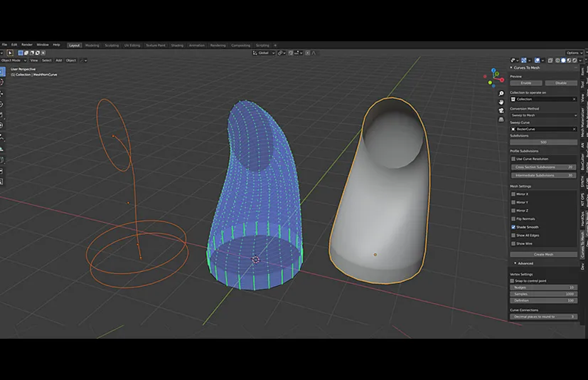588x380 pixels.
Task: Enable Mirror Y checkbox
Action: coord(513,202)
